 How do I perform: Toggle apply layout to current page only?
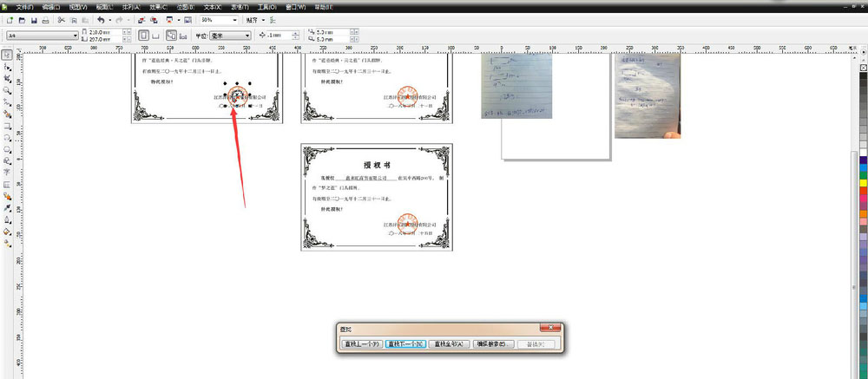pos(183,36)
